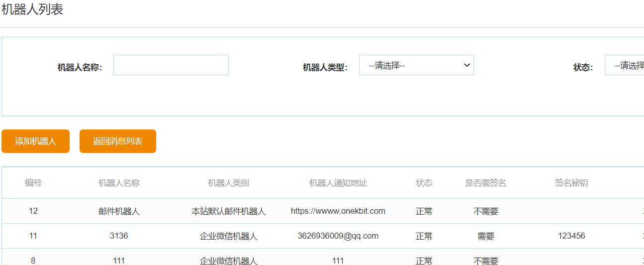The height and width of the screenshot is (265, 644).
Task: Click 本站默认邮件机器人 category cell
Action: [x=228, y=211]
